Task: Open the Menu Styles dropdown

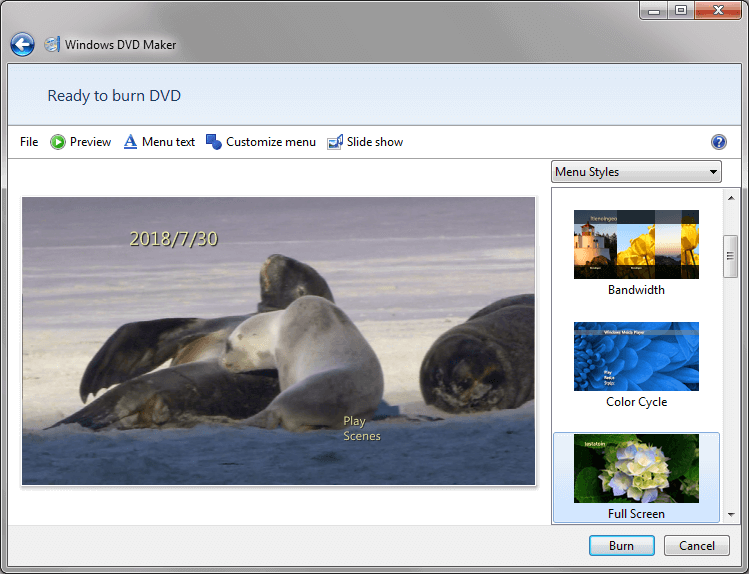Action: (636, 172)
